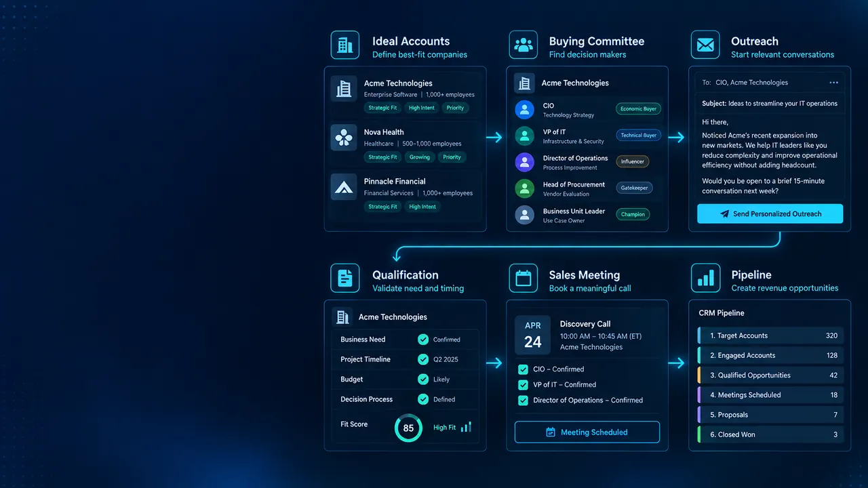
Task: Select the Director of Operations avatar
Action: (524, 162)
